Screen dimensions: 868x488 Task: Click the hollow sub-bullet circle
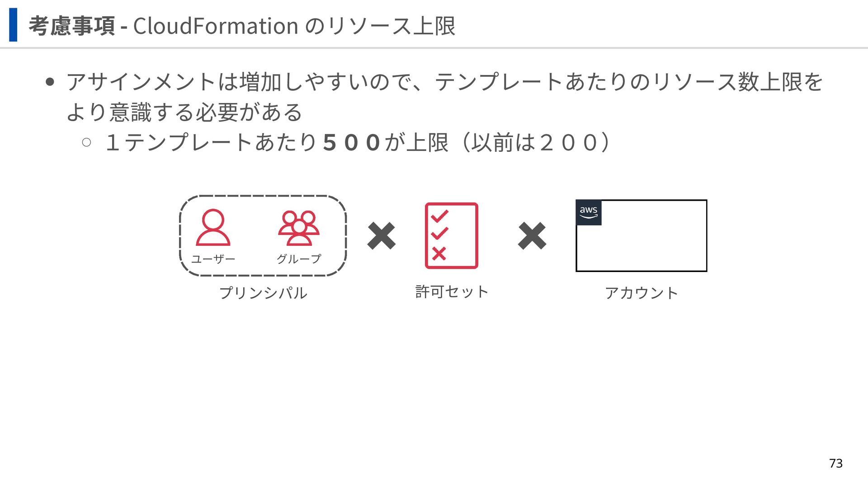coord(86,143)
